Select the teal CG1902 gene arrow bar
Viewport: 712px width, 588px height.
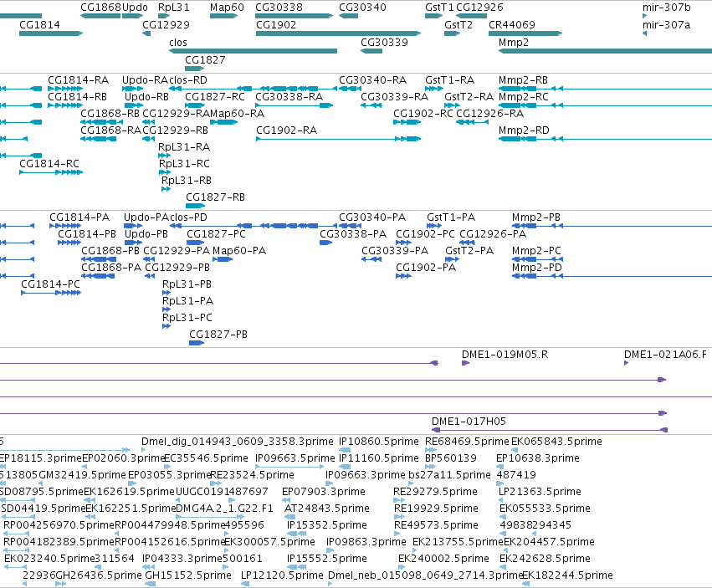click(x=338, y=33)
